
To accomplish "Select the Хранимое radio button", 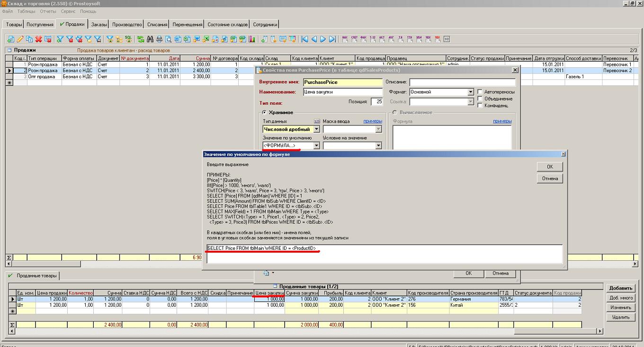I will [x=264, y=113].
